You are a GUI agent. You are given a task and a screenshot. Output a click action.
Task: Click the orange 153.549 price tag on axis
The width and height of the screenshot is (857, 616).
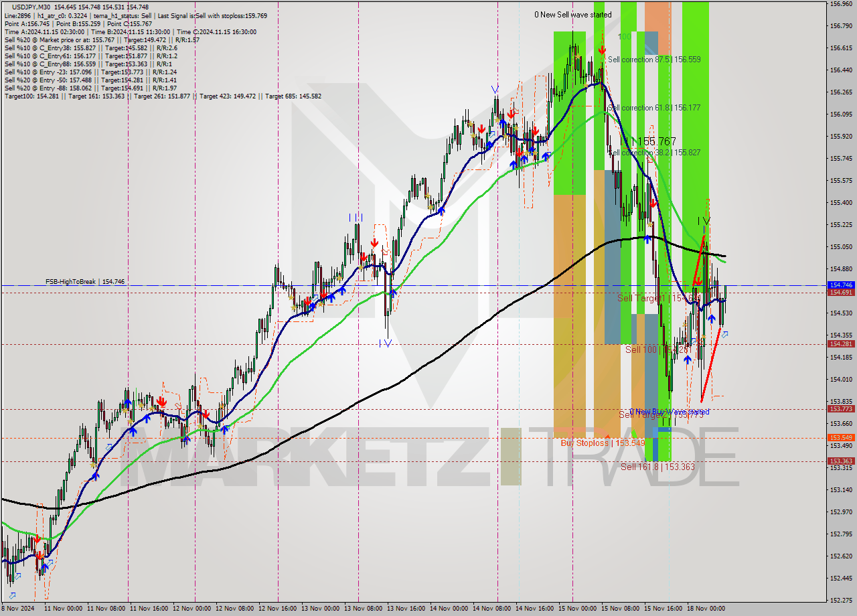pyautogui.click(x=841, y=438)
